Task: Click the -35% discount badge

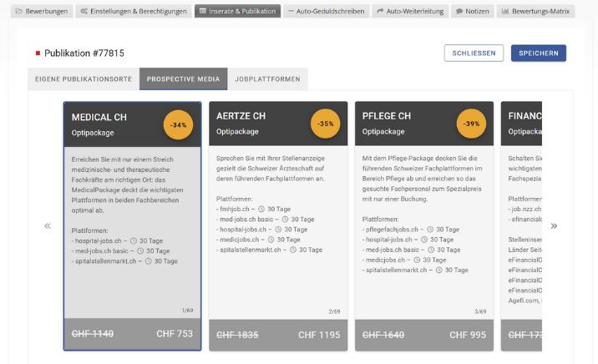Action: (326, 124)
